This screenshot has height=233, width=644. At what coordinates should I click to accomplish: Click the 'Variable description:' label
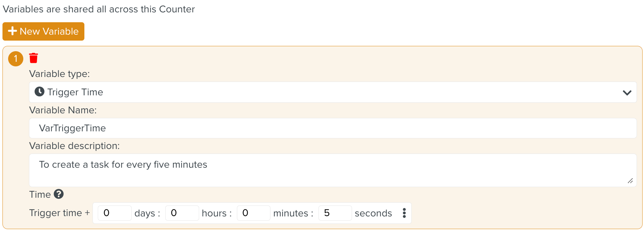[x=74, y=146]
